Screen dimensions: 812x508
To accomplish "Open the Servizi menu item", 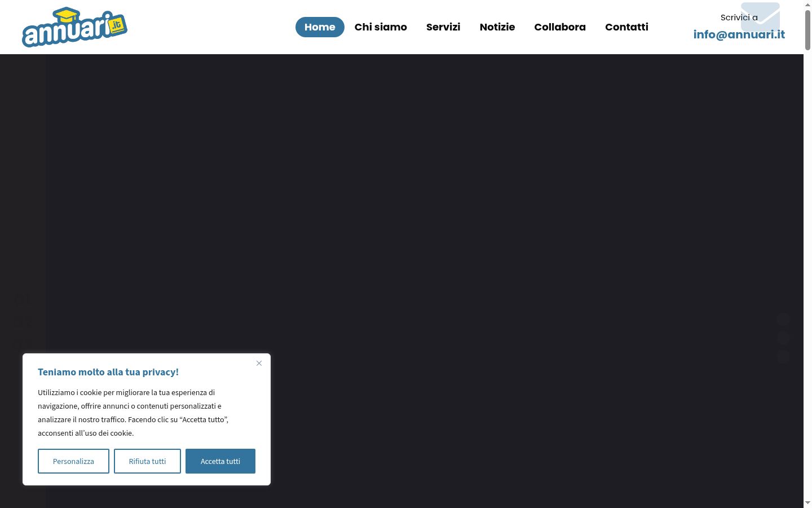I will (443, 27).
